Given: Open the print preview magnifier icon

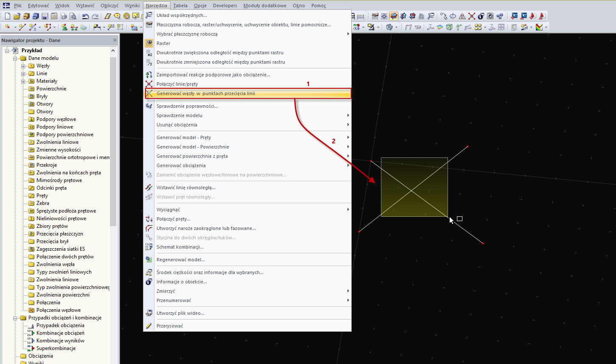Looking at the screenshot, I should click(x=73, y=16).
